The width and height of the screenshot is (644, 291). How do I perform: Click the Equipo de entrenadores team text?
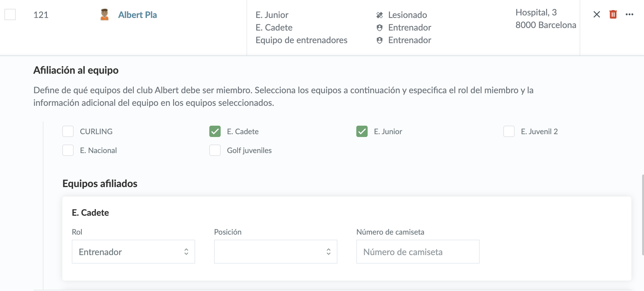pyautogui.click(x=301, y=40)
